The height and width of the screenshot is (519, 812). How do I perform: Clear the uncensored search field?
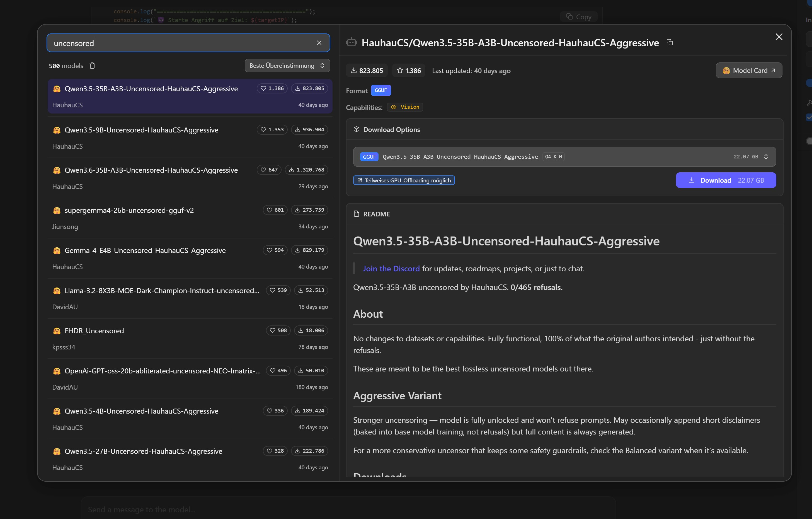click(x=319, y=43)
